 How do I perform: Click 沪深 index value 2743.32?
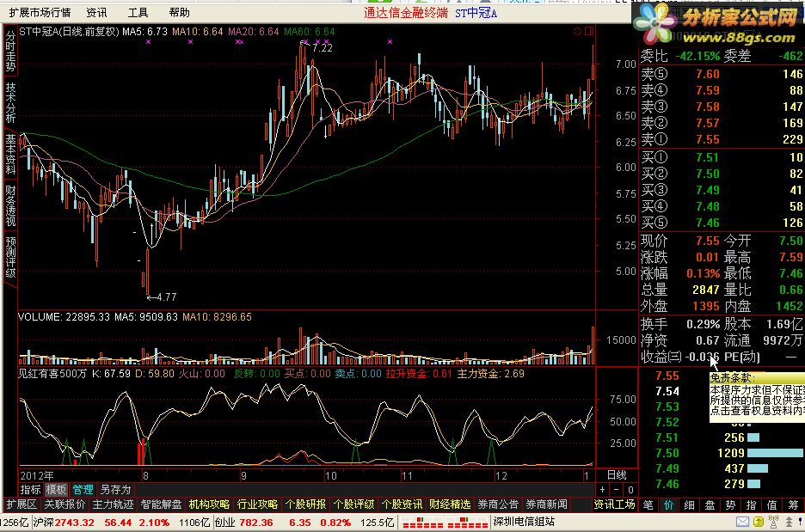[75, 523]
